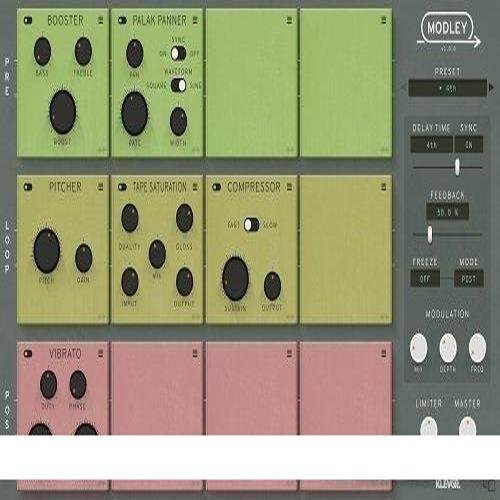
Task: Open menu icon of fourth PRE slot
Action: (384, 20)
